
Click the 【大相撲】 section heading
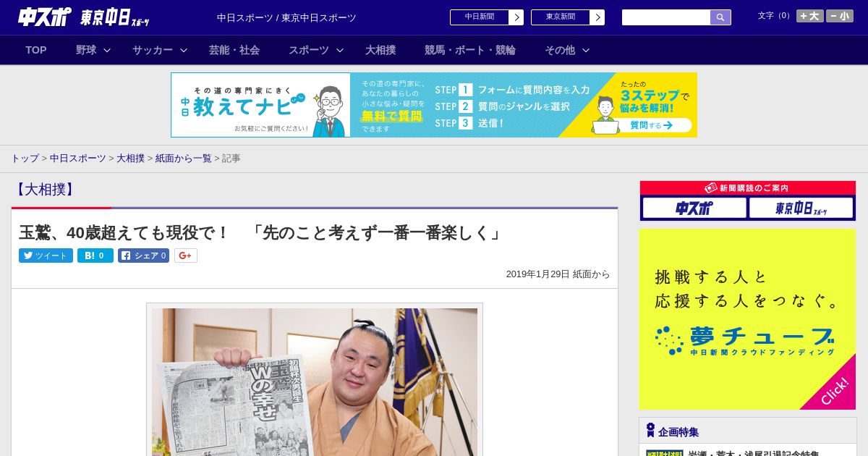click(44, 190)
